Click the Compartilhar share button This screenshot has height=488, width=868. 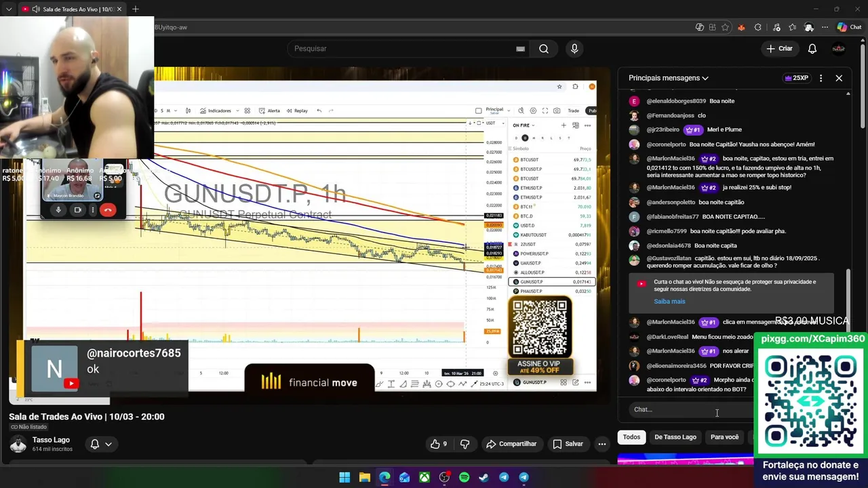[x=511, y=444]
